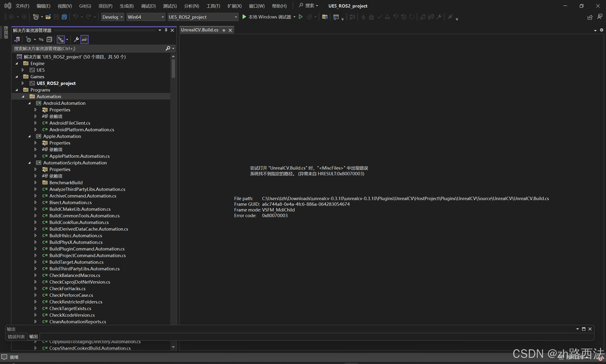Click the Undo arrow toolbar icon
The height and width of the screenshot is (364, 606).
pos(75,17)
